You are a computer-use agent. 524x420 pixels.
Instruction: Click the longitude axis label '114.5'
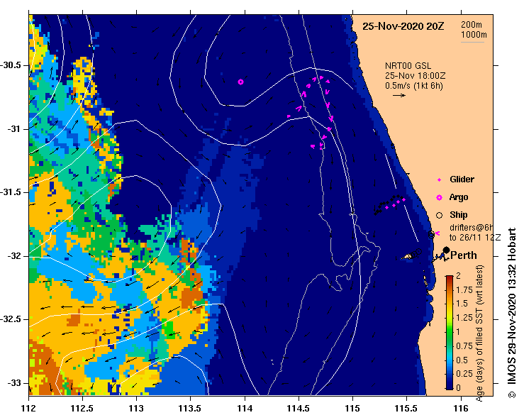coord(299,409)
